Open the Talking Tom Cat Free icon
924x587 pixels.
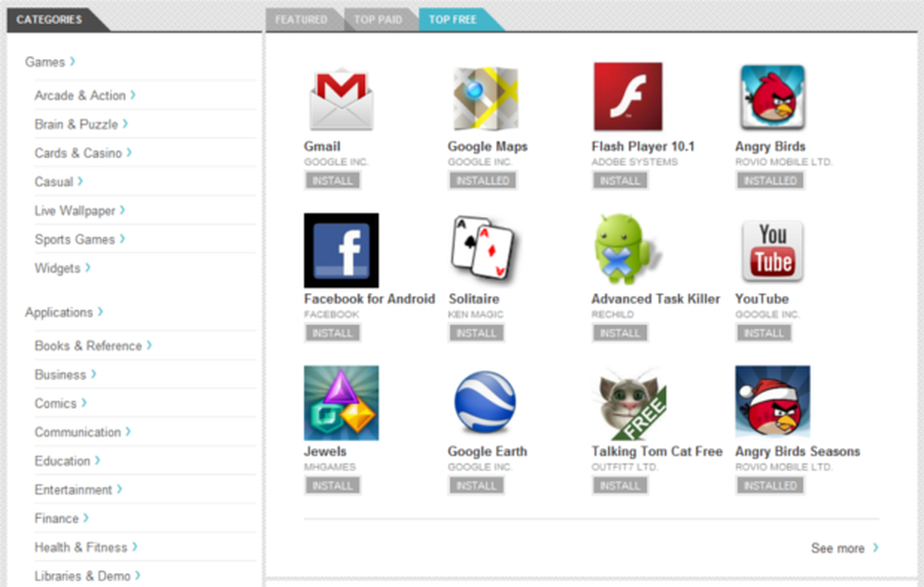pos(630,404)
